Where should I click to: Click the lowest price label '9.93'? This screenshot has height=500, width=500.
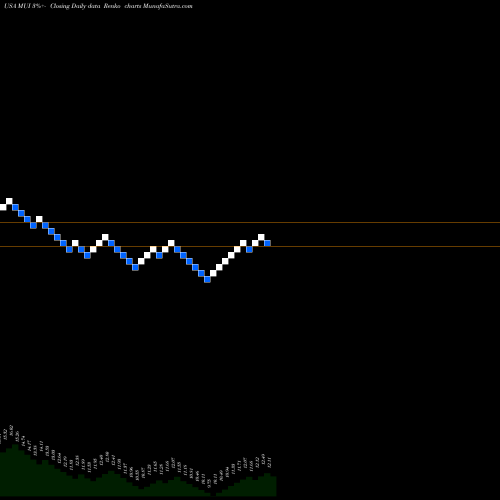pos(209,483)
